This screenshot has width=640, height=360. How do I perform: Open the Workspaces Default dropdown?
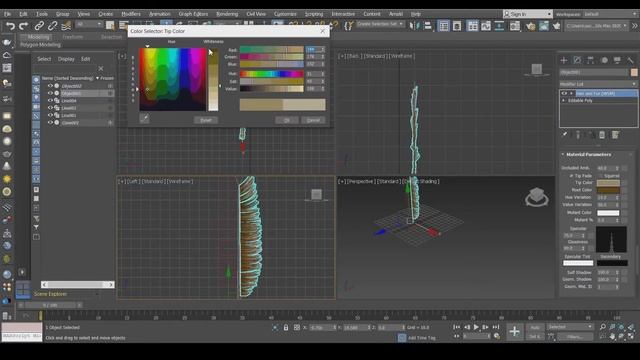[x=611, y=14]
